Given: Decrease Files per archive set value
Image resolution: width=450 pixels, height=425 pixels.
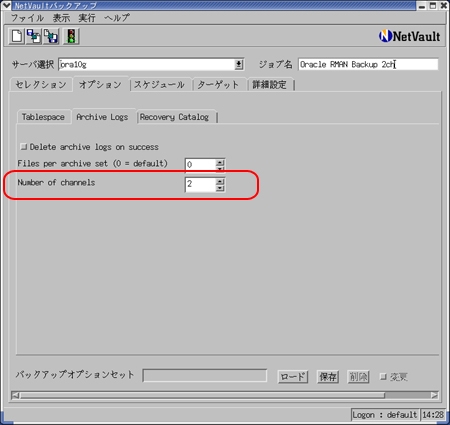Looking at the screenshot, I should pyautogui.click(x=220, y=169).
